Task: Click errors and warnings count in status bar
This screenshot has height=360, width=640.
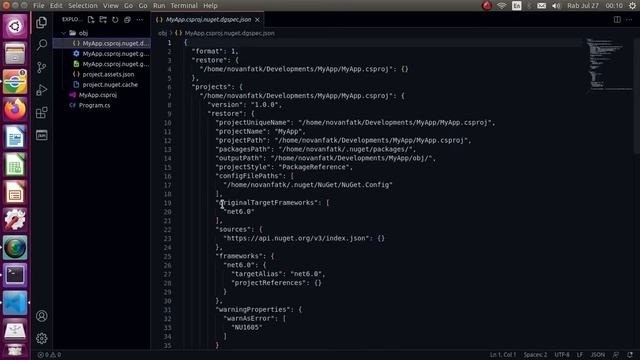Action: point(49,355)
